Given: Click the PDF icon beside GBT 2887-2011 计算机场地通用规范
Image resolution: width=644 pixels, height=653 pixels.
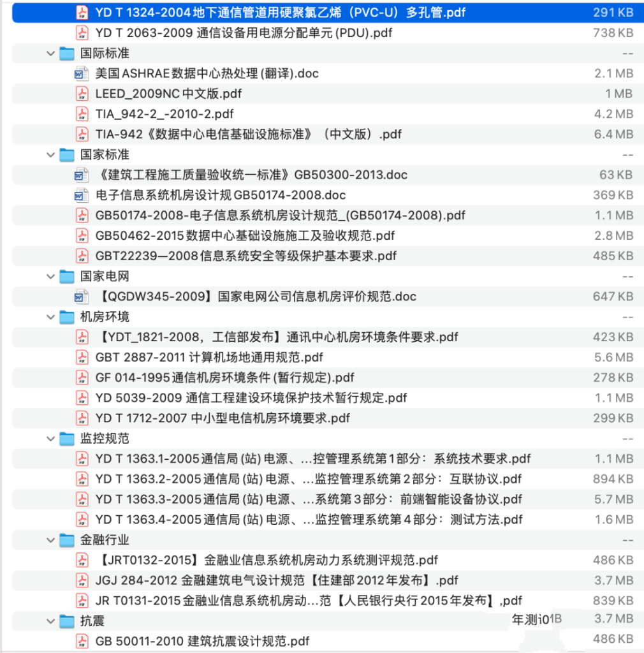Looking at the screenshot, I should tap(82, 357).
